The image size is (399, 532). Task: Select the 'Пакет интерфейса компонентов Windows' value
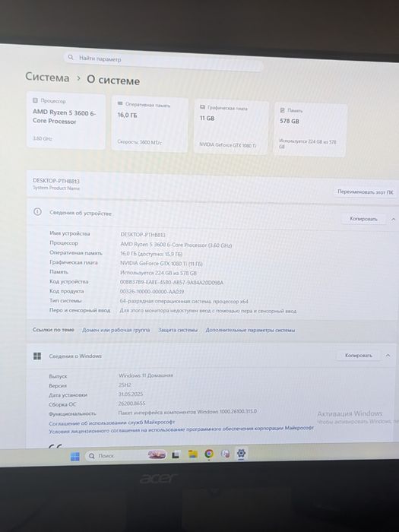(x=187, y=412)
